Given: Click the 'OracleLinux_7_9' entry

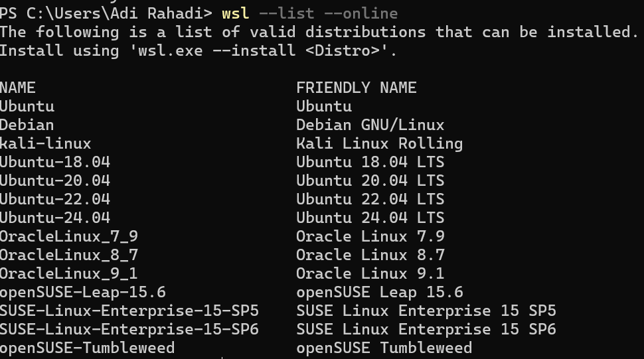Looking at the screenshot, I should click(69, 237).
